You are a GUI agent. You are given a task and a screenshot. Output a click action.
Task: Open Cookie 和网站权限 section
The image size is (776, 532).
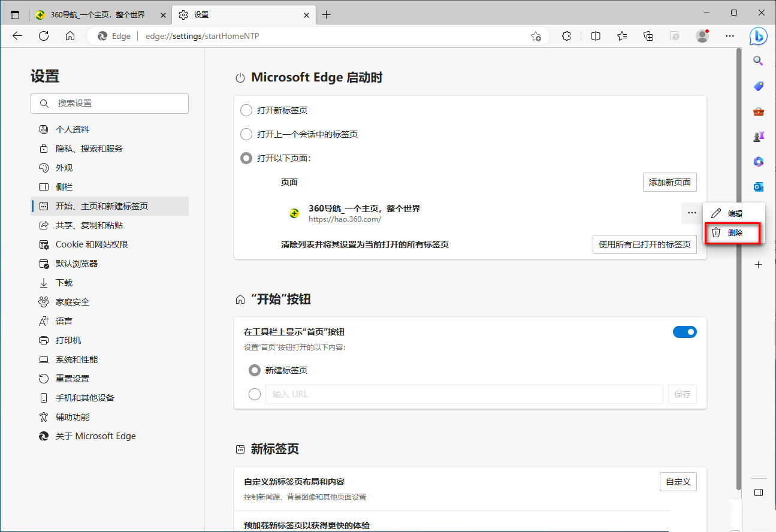110,244
